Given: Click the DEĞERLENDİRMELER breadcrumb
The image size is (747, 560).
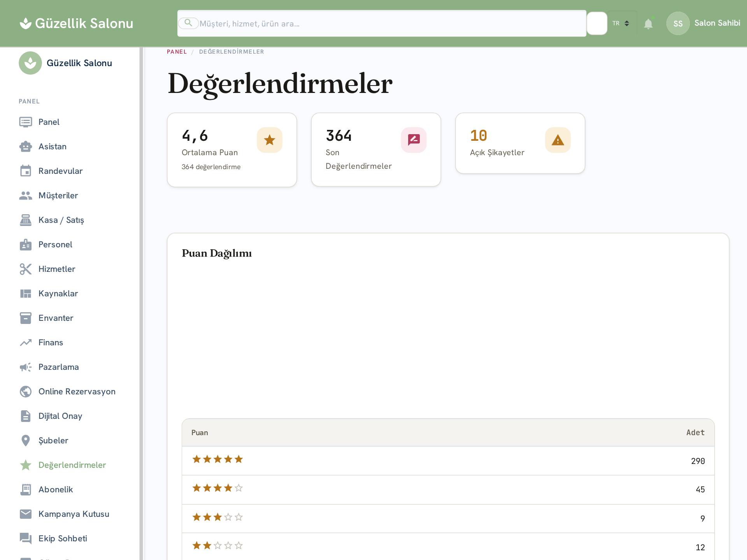Looking at the screenshot, I should coord(231,52).
